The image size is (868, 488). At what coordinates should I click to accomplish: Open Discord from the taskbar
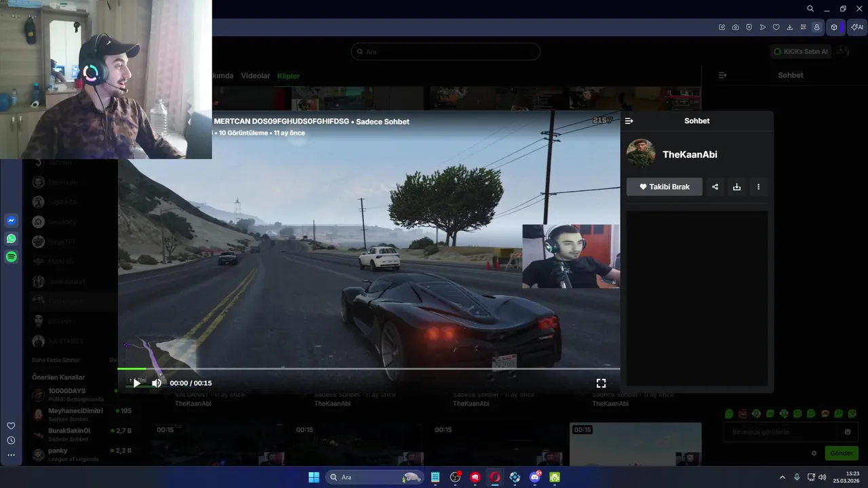[x=535, y=477]
